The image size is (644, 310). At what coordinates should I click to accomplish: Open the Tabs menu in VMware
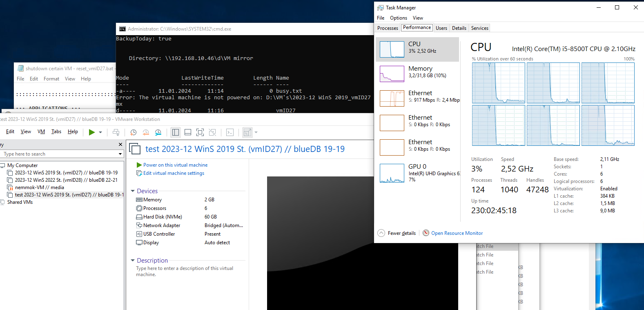click(x=56, y=132)
